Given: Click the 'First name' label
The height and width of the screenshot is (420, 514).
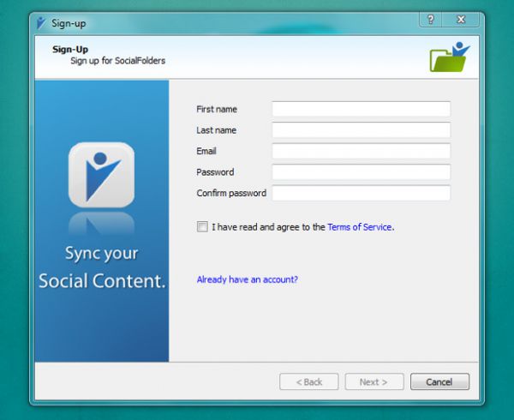Looking at the screenshot, I should point(217,109).
